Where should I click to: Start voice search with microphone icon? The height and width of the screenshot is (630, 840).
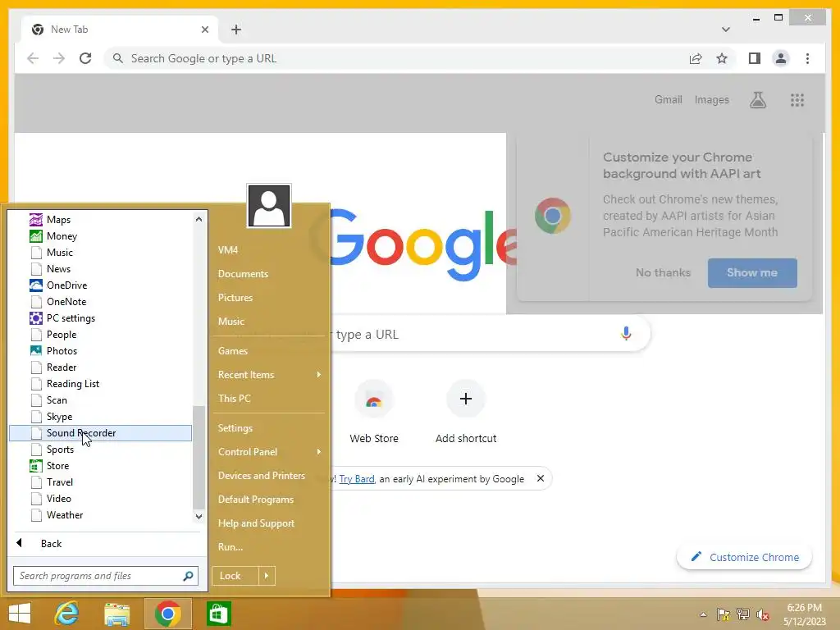(626, 334)
